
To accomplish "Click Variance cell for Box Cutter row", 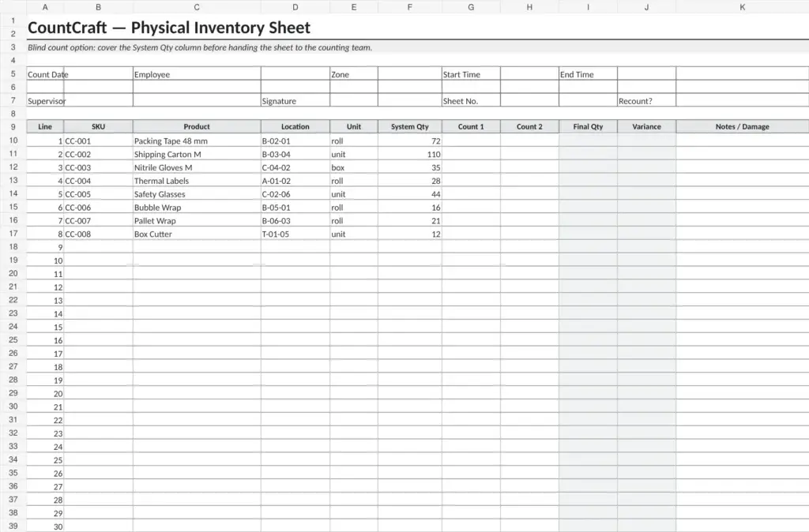I will (646, 234).
